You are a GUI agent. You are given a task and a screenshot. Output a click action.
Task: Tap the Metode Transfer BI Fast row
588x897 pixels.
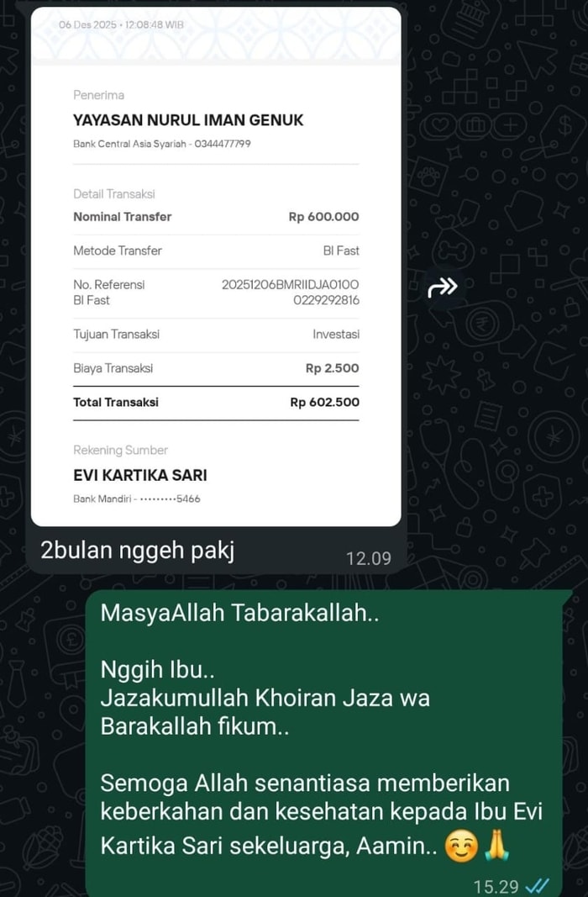(x=216, y=251)
